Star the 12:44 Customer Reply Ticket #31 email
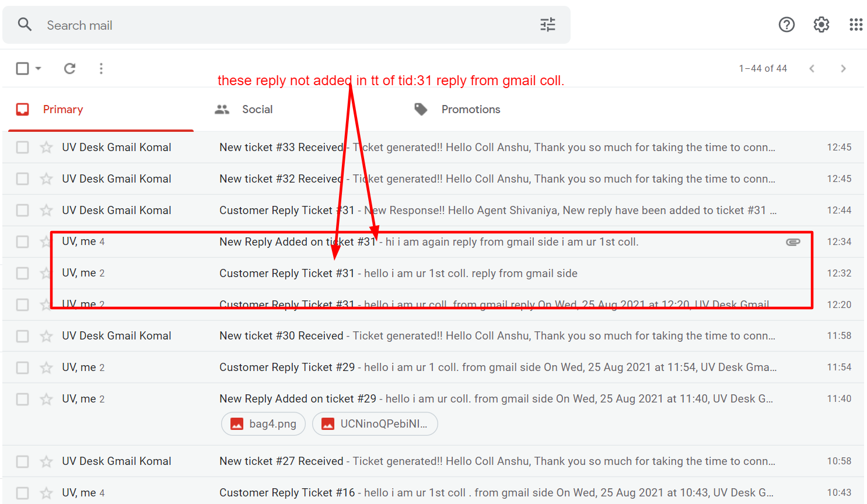Image resolution: width=867 pixels, height=504 pixels. click(46, 210)
